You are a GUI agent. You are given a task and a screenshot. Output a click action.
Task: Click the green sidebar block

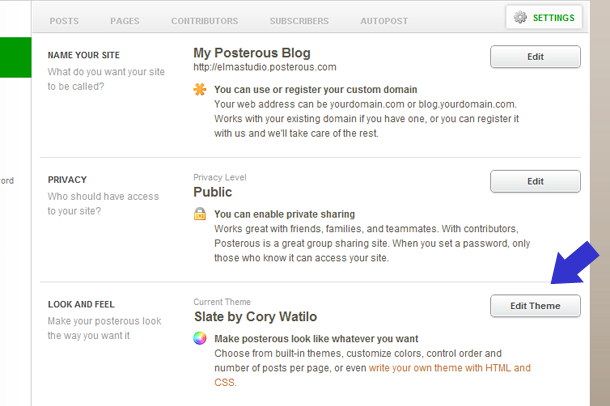click(16, 57)
